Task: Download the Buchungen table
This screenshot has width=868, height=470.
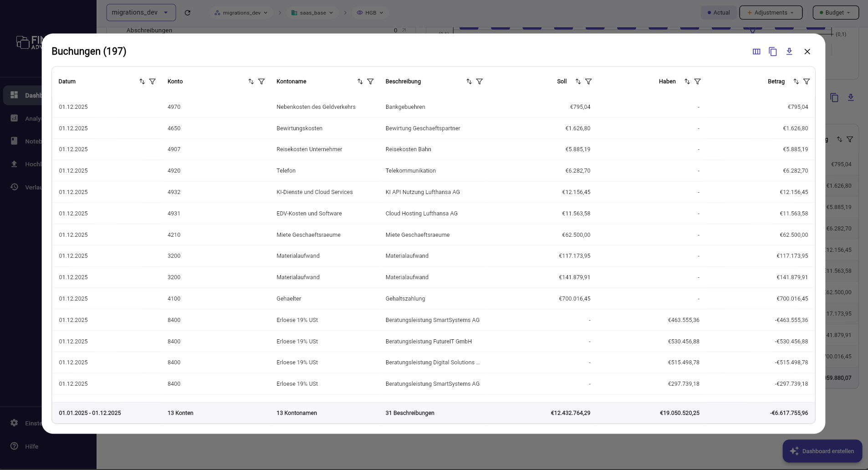Action: 789,51
